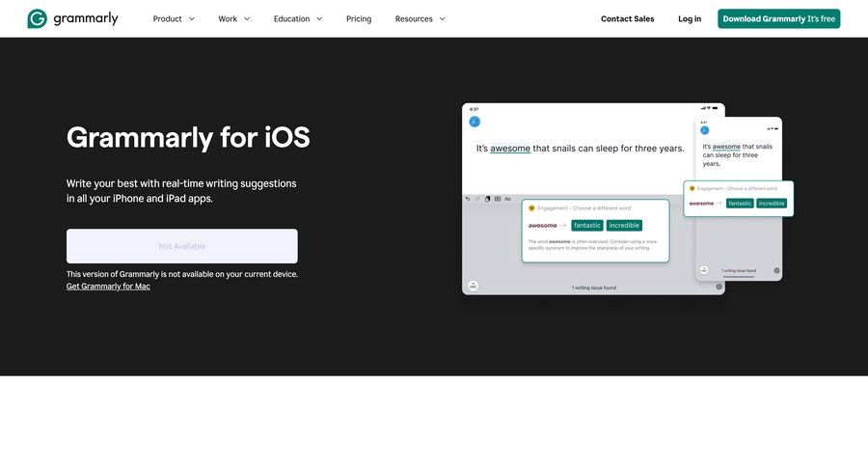Follow the Get Grammarly for Mac link
868x467 pixels.
[108, 287]
